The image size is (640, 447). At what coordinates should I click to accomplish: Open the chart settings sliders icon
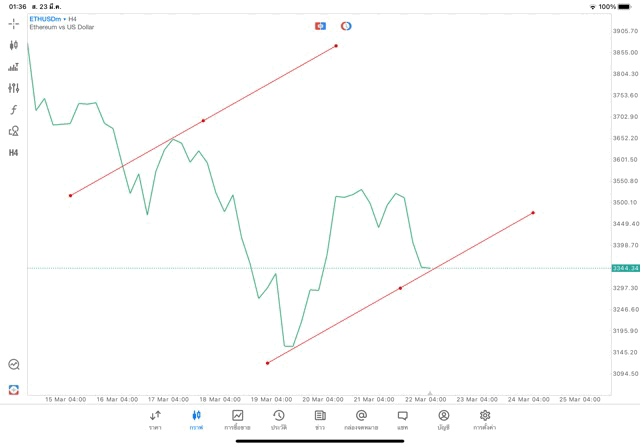pyautogui.click(x=14, y=88)
